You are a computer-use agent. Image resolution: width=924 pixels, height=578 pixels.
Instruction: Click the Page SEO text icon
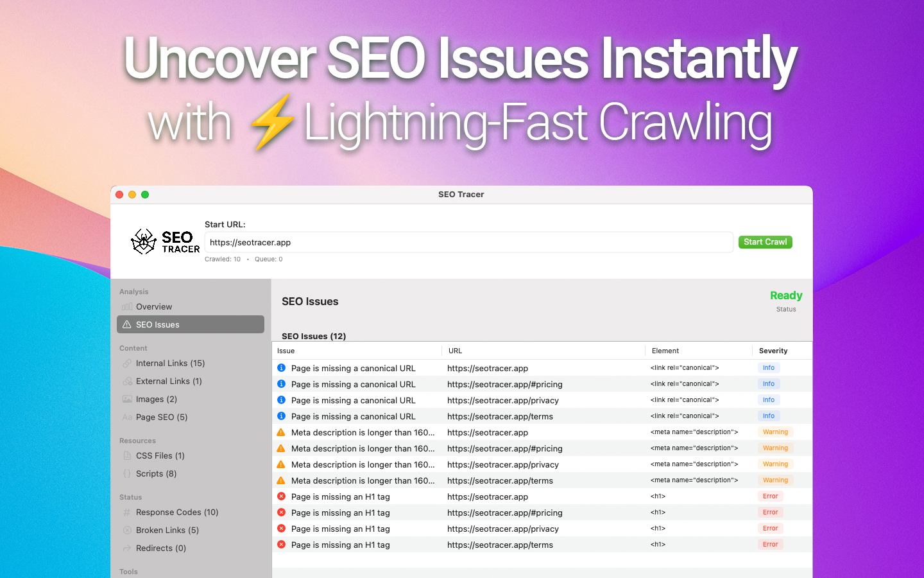pyautogui.click(x=127, y=417)
